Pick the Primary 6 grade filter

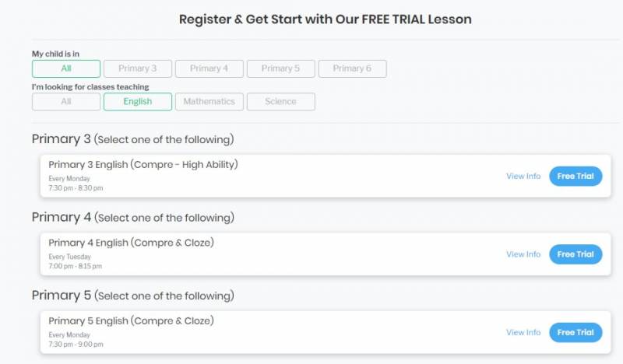[352, 68]
